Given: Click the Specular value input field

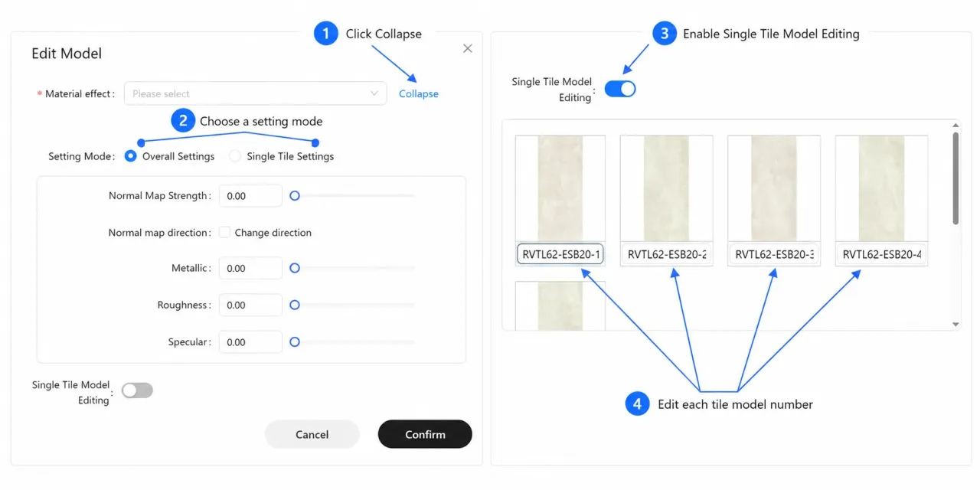Looking at the screenshot, I should (x=250, y=342).
